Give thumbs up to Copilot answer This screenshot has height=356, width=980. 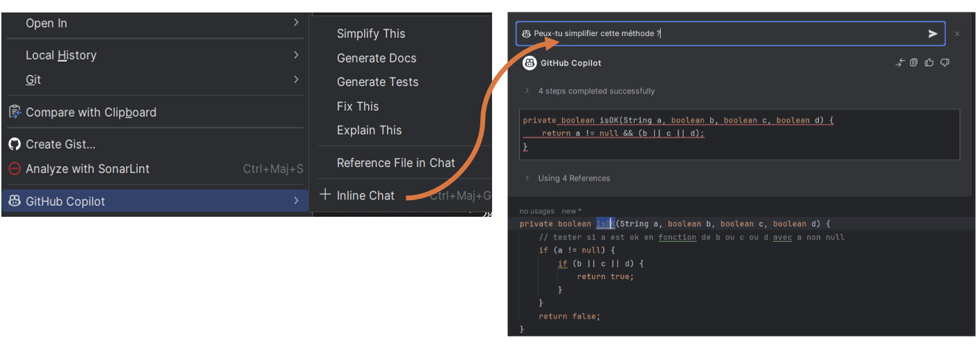929,63
